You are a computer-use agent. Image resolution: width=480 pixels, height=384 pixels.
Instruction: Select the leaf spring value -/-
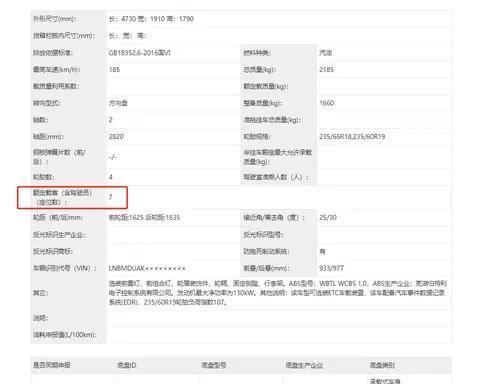tap(113, 157)
